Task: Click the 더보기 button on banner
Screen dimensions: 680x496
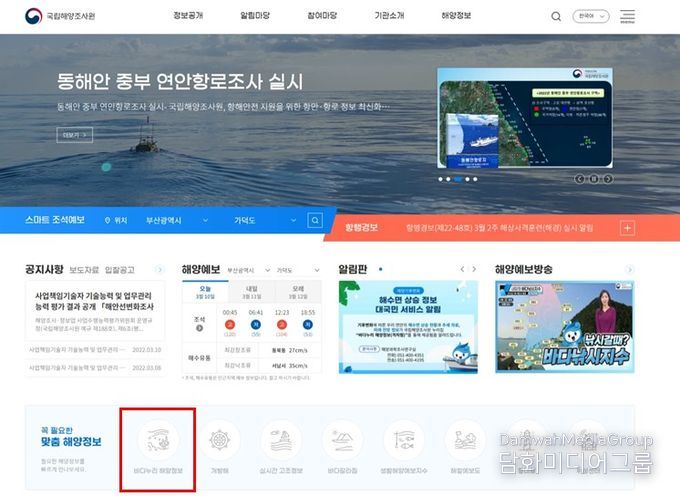Action: click(75, 135)
